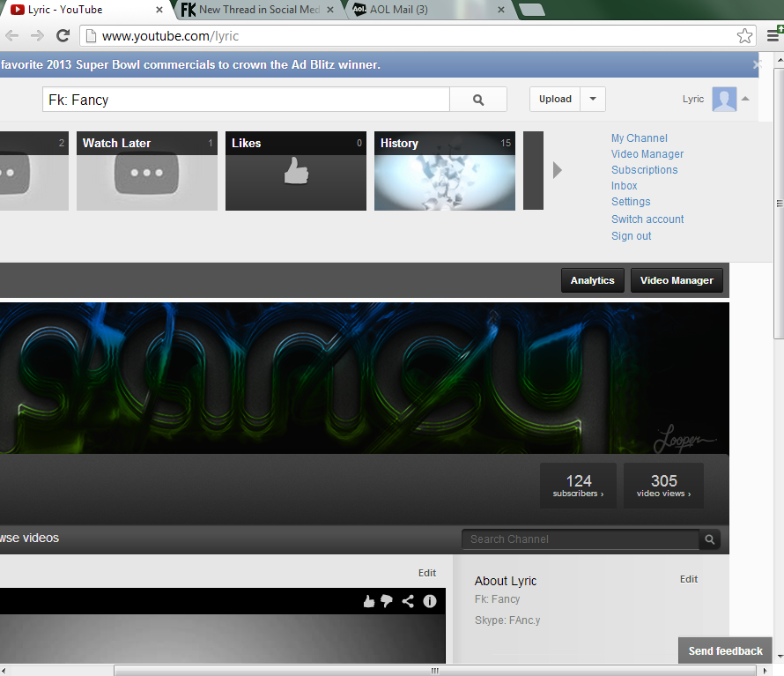
Task: Open the Likes playlist thumbnail
Action: pos(296,171)
